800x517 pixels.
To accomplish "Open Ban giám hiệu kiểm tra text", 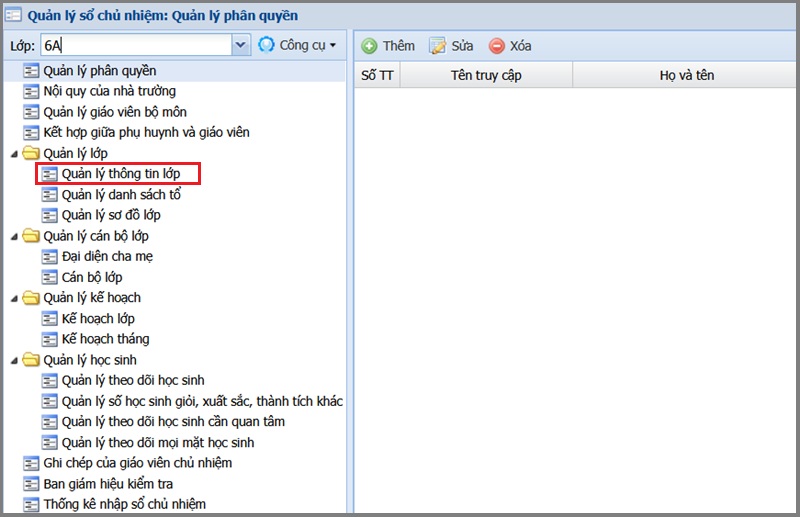I will (108, 484).
